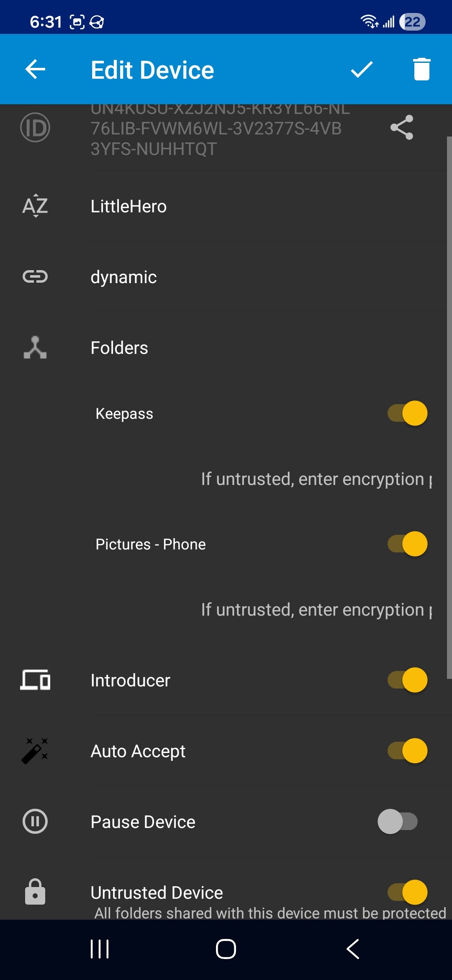452x980 pixels.
Task: Tap the AZ device name icon
Action: pyautogui.click(x=35, y=206)
